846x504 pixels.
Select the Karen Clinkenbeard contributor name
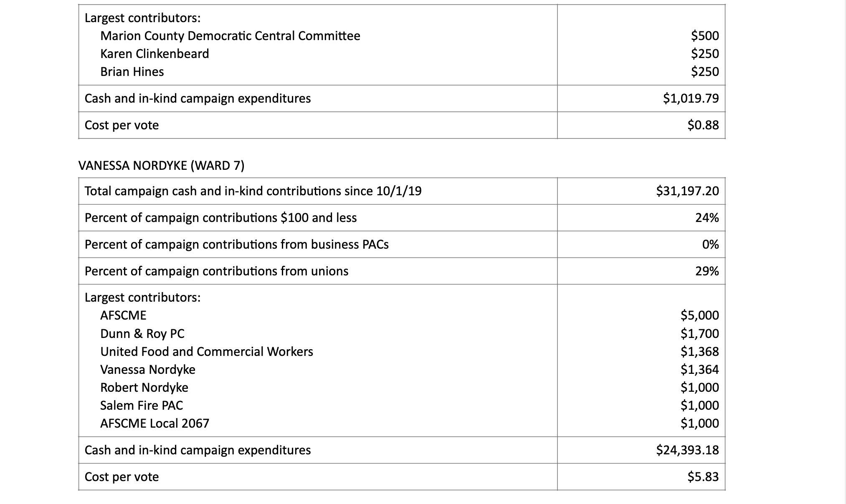click(155, 54)
